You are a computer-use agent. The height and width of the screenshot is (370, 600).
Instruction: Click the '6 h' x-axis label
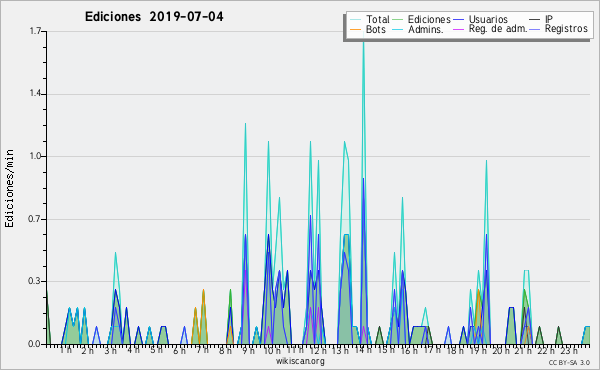tap(179, 351)
